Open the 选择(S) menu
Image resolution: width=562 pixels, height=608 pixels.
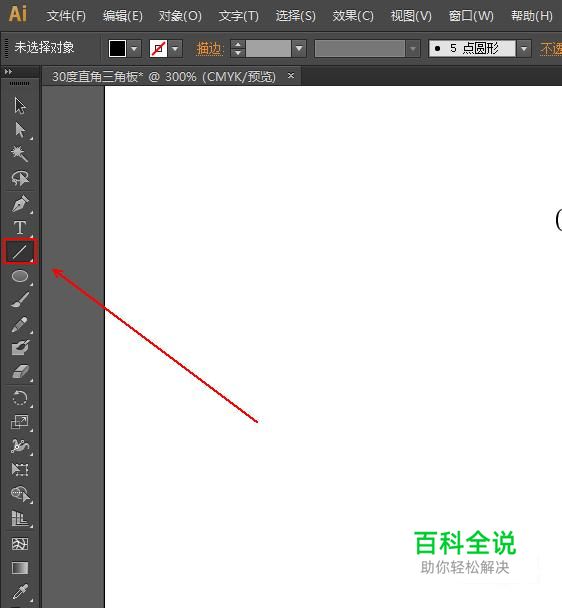(296, 16)
